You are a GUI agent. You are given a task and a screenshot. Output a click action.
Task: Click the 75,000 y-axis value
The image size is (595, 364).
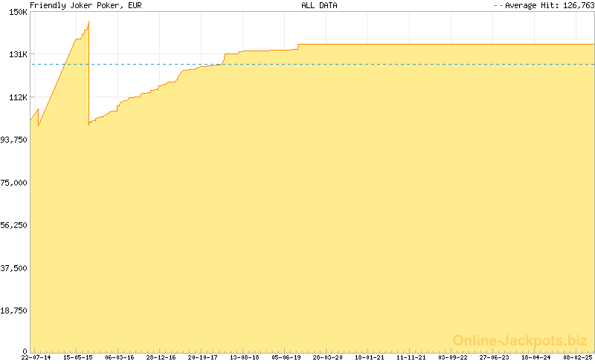tap(14, 183)
